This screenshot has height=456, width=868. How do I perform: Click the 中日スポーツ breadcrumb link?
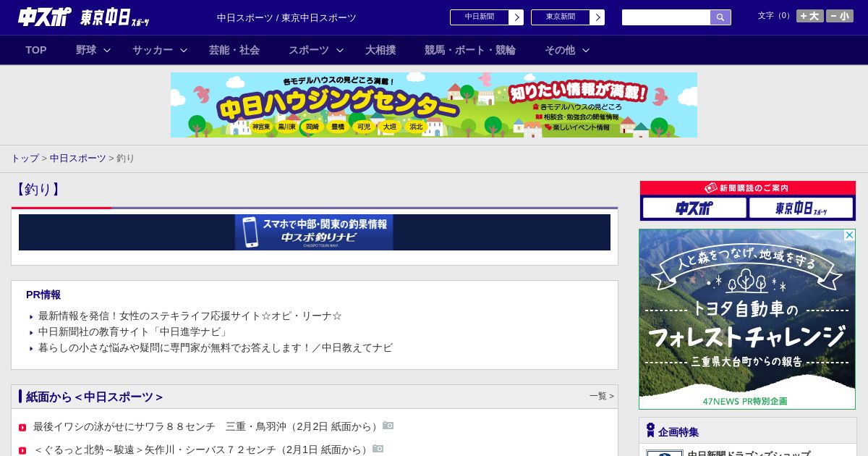click(78, 158)
